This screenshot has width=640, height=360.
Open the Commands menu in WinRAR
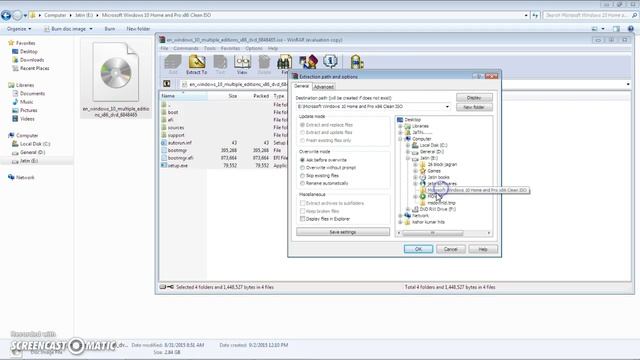tap(185, 48)
